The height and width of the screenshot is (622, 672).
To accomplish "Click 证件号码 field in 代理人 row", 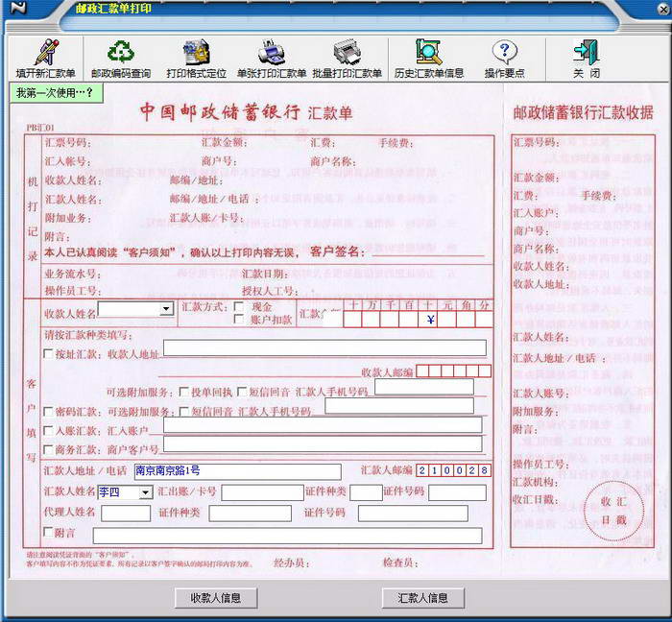I will click(413, 514).
